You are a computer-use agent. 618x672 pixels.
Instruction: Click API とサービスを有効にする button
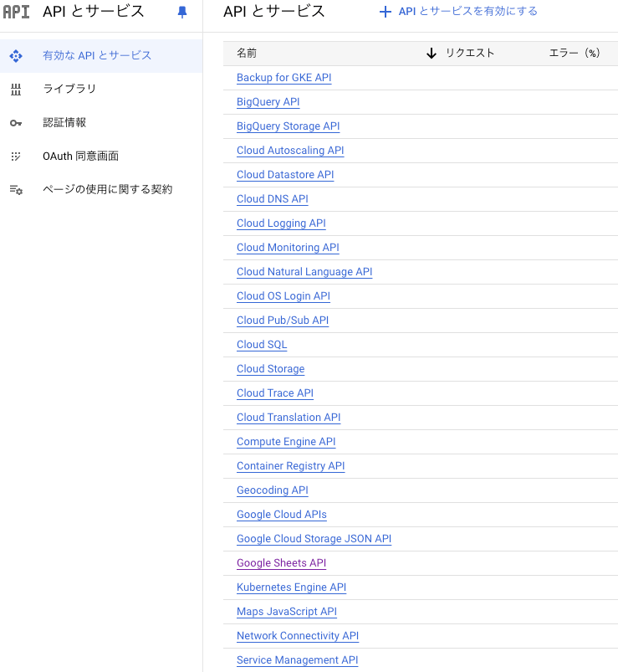pos(458,12)
